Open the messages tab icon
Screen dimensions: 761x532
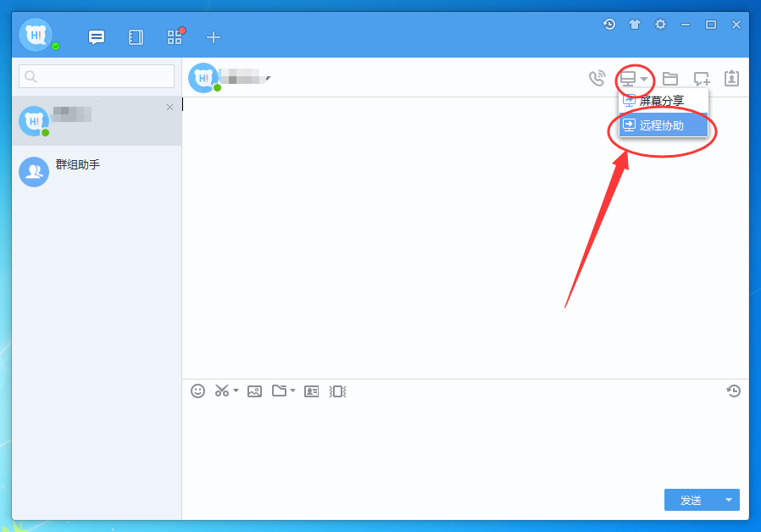[x=97, y=37]
